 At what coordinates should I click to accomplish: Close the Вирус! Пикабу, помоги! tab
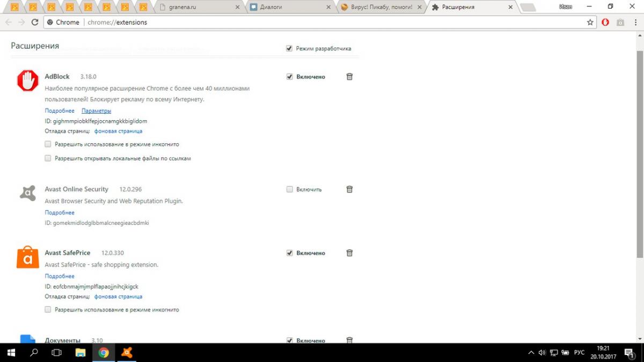click(419, 7)
